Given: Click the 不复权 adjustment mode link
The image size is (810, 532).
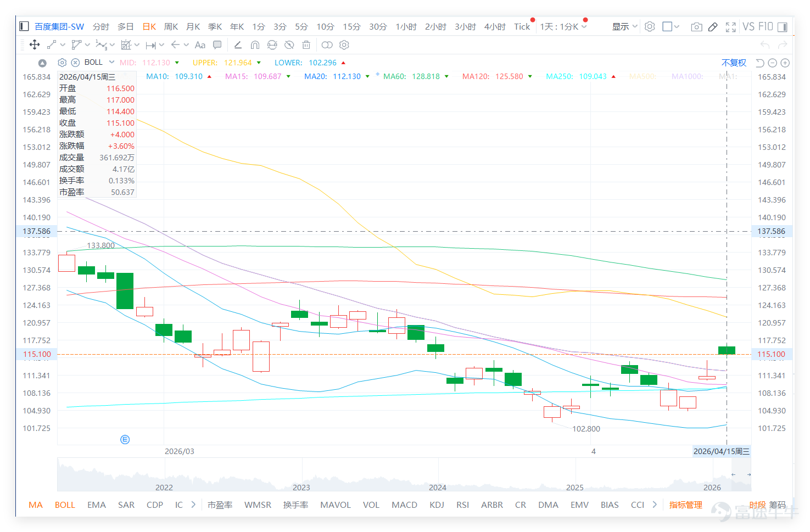Looking at the screenshot, I should (x=734, y=63).
